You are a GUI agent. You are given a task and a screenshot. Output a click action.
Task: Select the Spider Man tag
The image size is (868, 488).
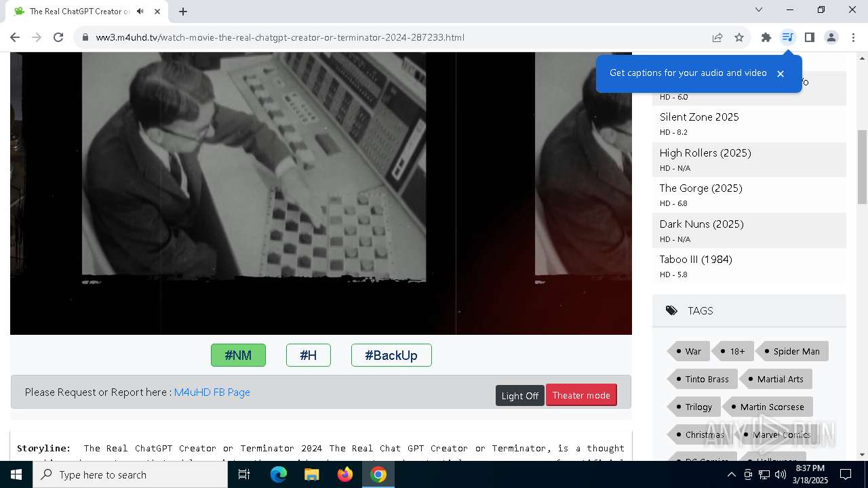pos(792,351)
